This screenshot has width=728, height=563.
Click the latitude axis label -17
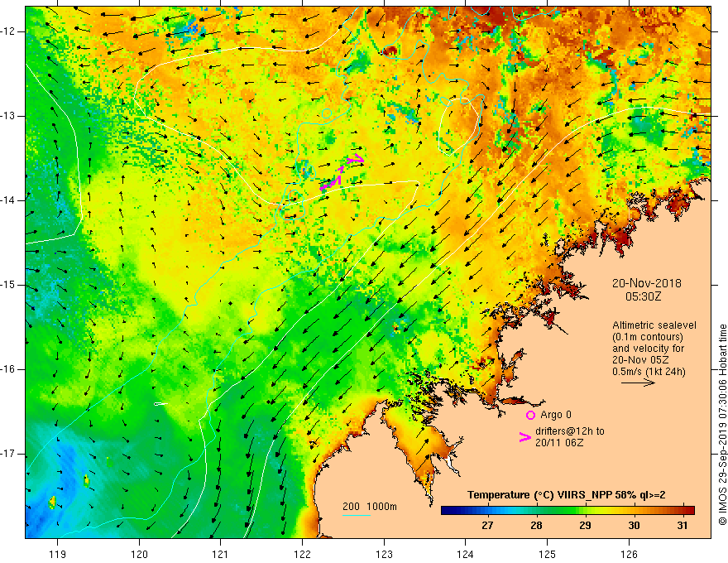click(x=8, y=454)
